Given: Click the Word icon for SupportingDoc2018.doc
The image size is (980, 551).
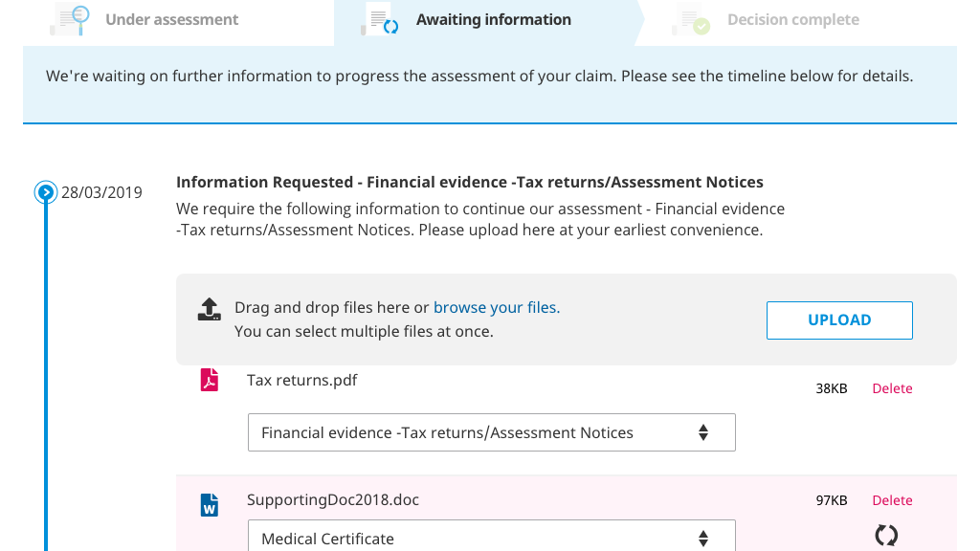Looking at the screenshot, I should [x=209, y=504].
